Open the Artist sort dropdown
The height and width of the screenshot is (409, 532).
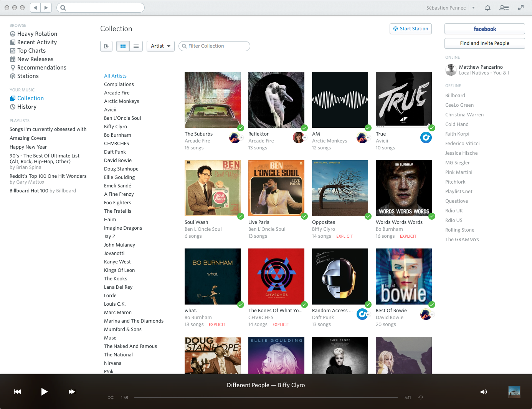[x=160, y=46]
